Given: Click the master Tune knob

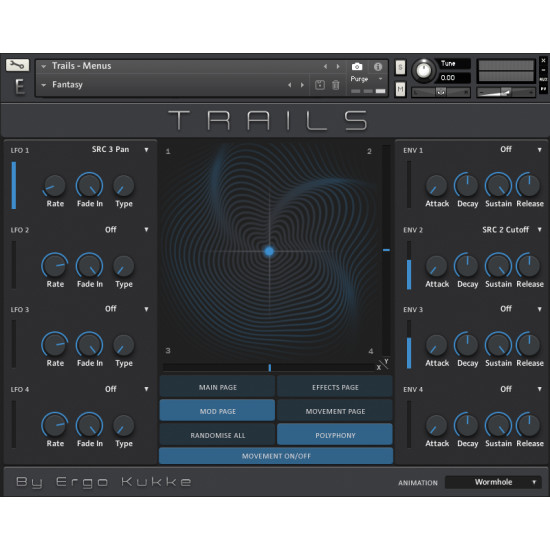Looking at the screenshot, I should pos(423,71).
